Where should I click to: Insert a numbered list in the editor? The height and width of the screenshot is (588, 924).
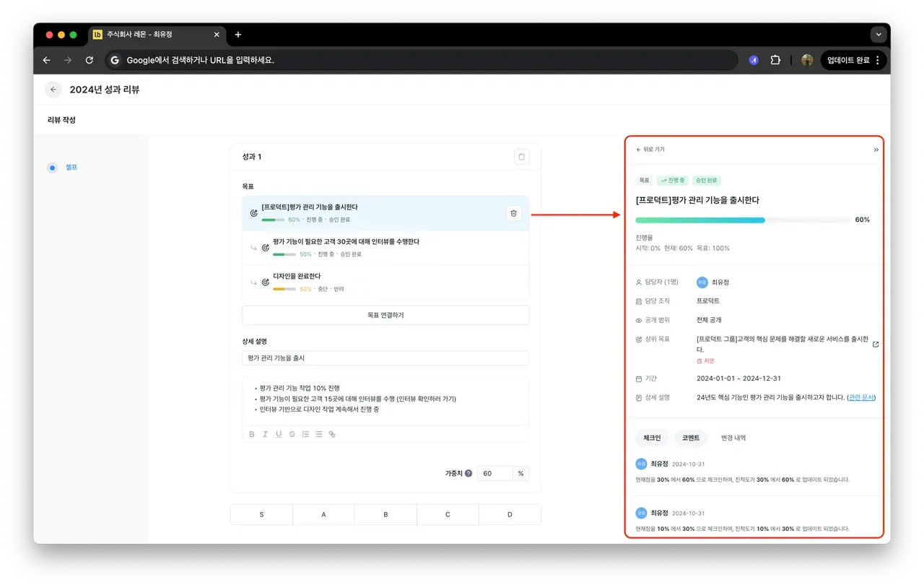click(305, 434)
